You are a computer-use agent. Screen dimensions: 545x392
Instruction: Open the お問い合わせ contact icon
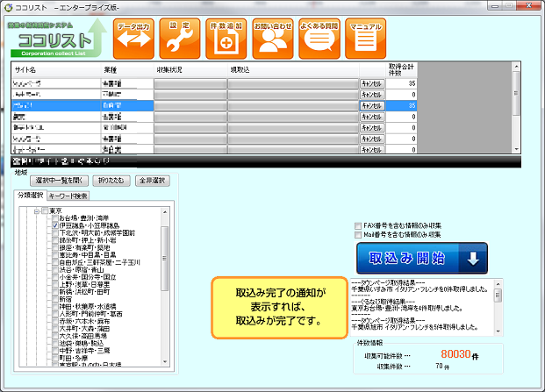273,39
